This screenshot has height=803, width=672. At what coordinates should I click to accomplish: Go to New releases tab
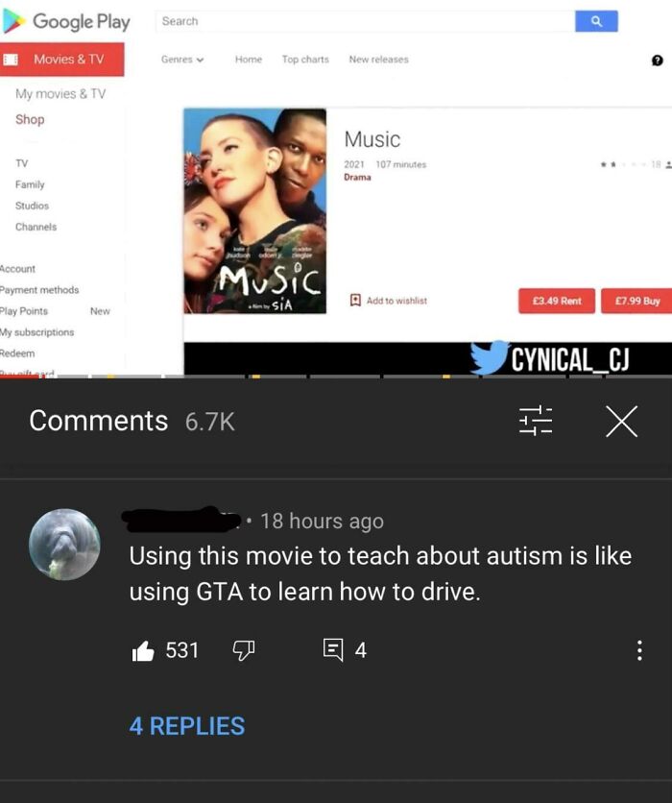click(x=379, y=60)
